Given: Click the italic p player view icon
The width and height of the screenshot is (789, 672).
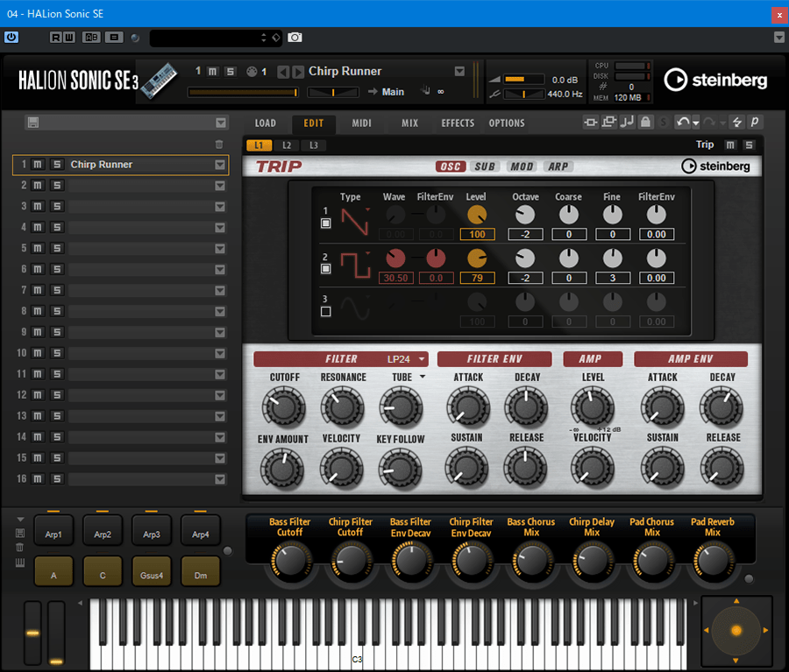Looking at the screenshot, I should [755, 123].
